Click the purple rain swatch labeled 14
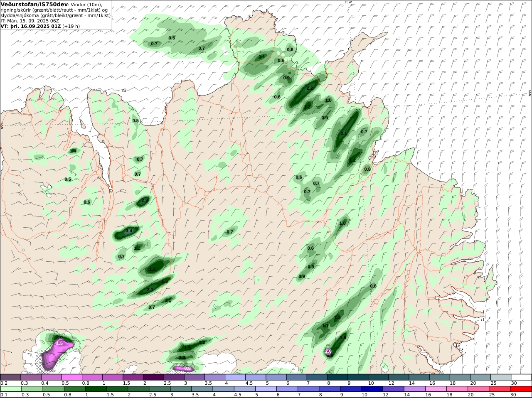 pos(415,389)
